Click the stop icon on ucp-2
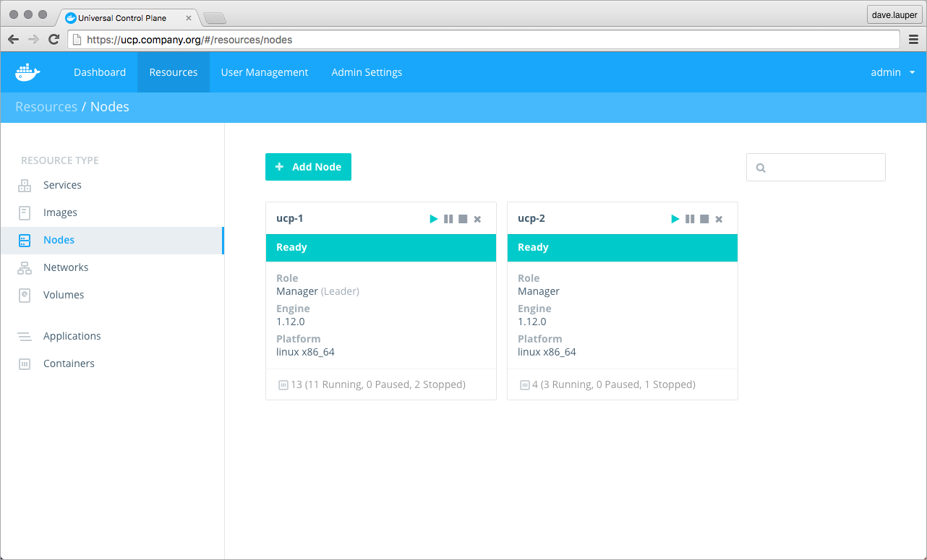 click(x=704, y=219)
